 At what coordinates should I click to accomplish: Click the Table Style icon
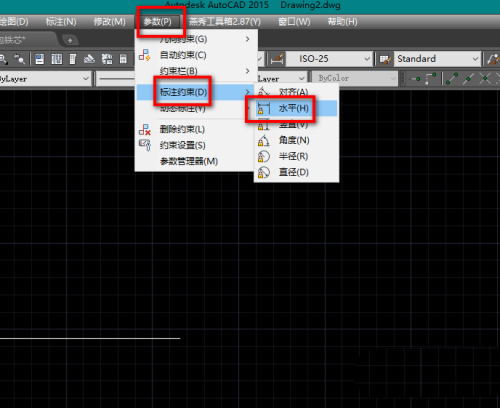[385, 59]
